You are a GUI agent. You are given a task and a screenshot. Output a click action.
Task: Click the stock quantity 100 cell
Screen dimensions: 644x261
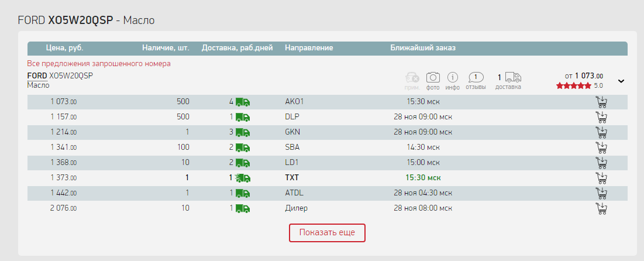(x=183, y=147)
